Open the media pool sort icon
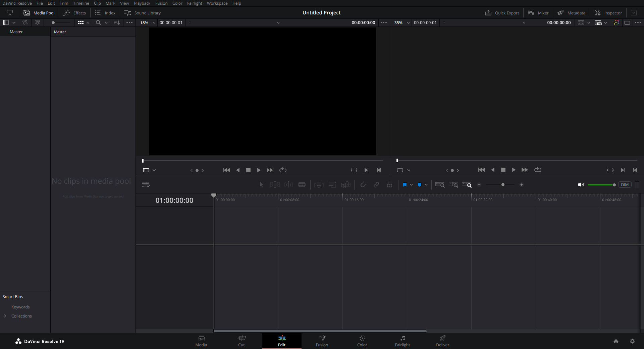 coord(117,22)
